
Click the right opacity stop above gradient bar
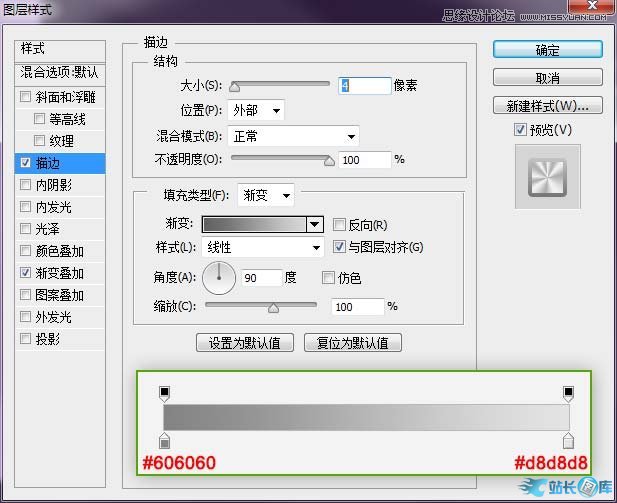[568, 394]
